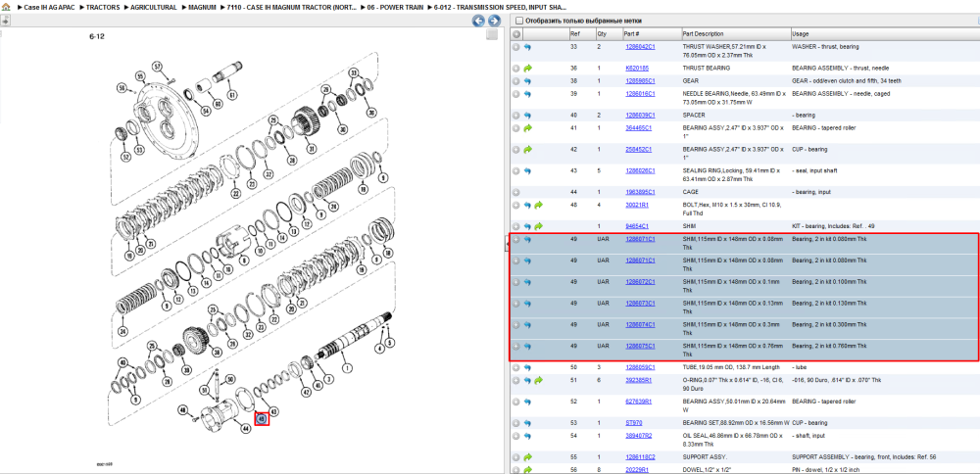Click blue arrow icon in TUBE row
980x474 pixels.
pyautogui.click(x=527, y=367)
